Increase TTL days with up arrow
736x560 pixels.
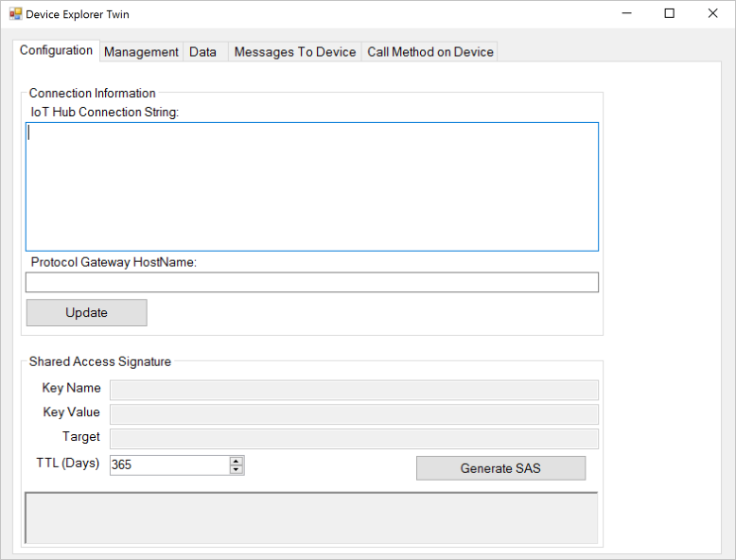coord(237,461)
